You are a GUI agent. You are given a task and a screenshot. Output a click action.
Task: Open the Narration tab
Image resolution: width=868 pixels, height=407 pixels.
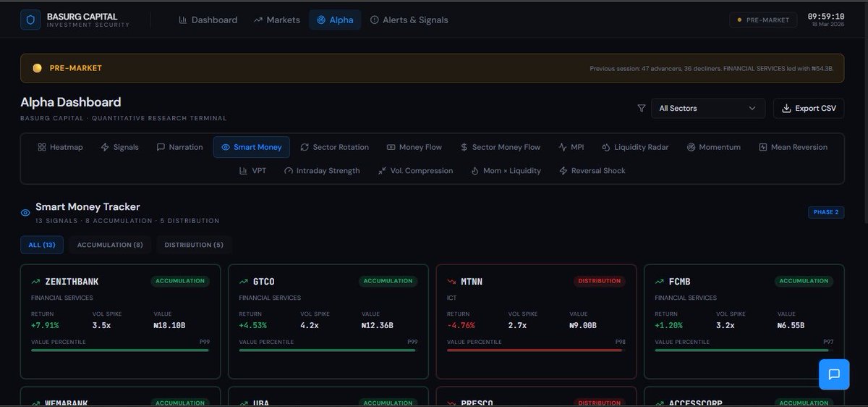(180, 147)
